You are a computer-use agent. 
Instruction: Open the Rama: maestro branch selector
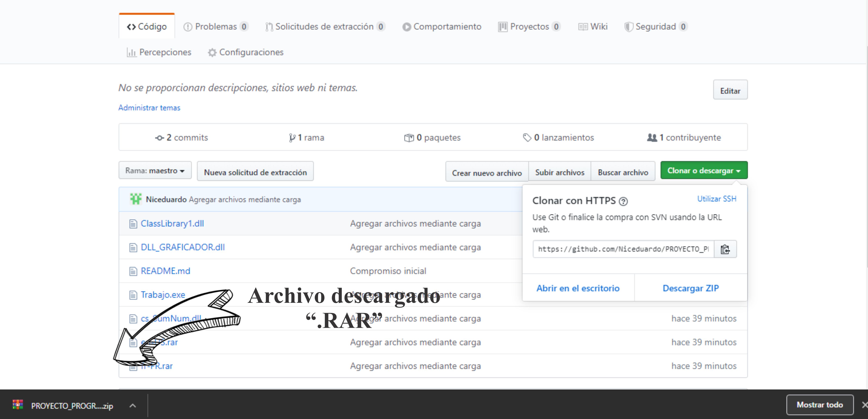tap(155, 170)
